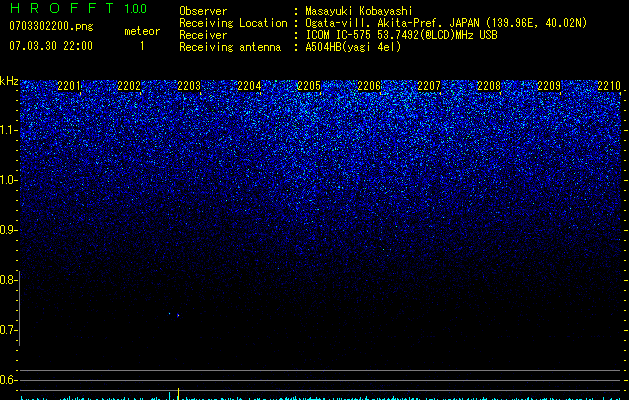This screenshot has width=629, height=400.
Task: Click the timestamp 07.03.30 22:00
Action: [51, 46]
